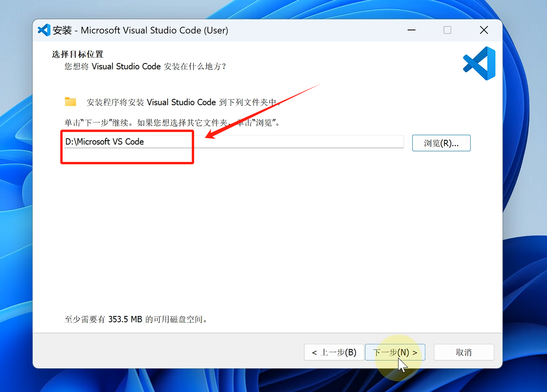Maximize the installer window

pyautogui.click(x=447, y=30)
